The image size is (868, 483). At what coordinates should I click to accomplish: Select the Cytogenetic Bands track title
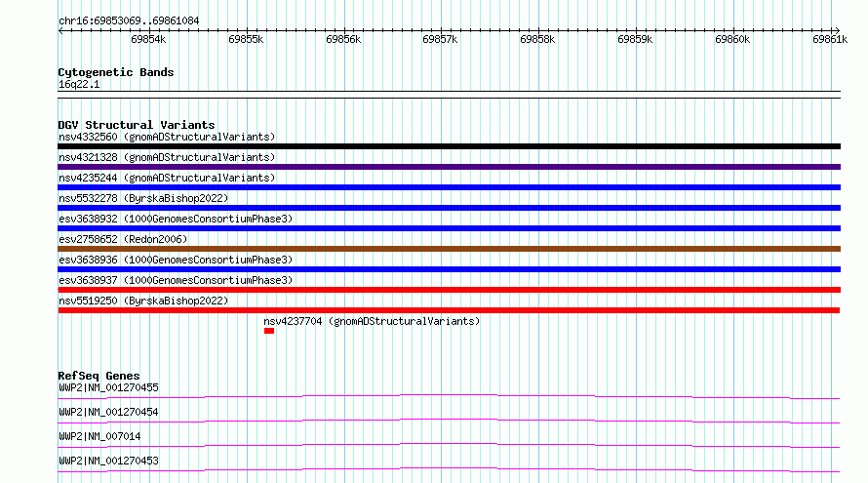(x=116, y=72)
